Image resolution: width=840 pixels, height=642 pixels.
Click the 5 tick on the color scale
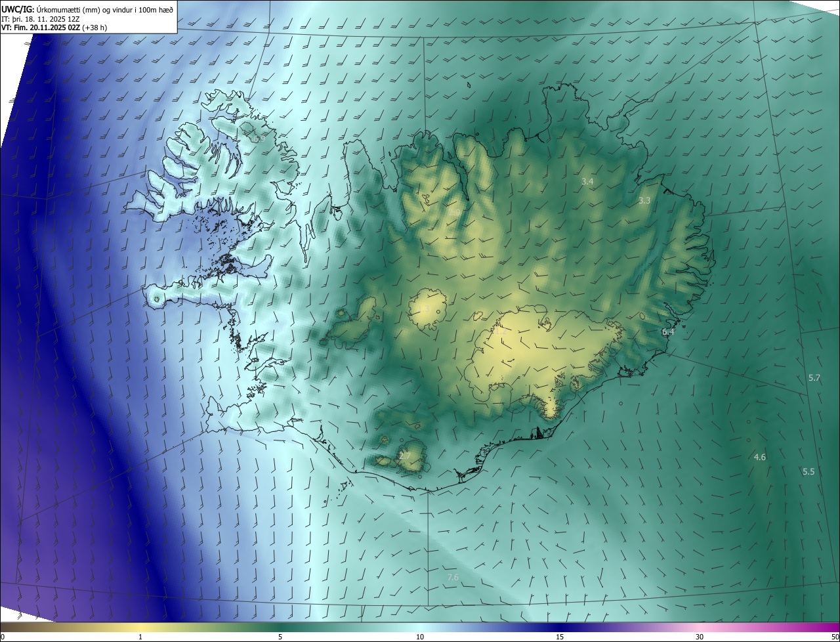pos(280,637)
